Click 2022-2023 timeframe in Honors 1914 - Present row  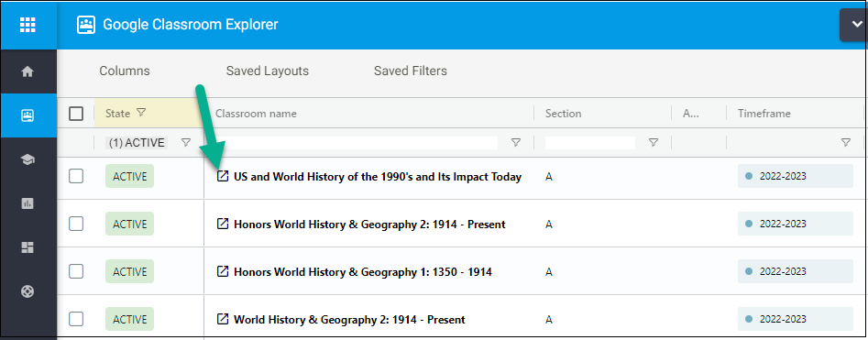(796, 225)
